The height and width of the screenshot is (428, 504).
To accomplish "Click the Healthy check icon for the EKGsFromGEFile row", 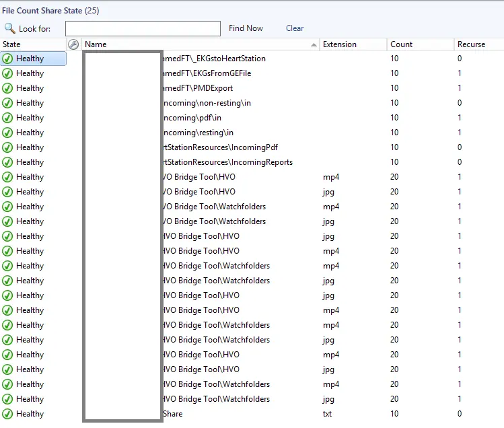I will (x=7, y=73).
